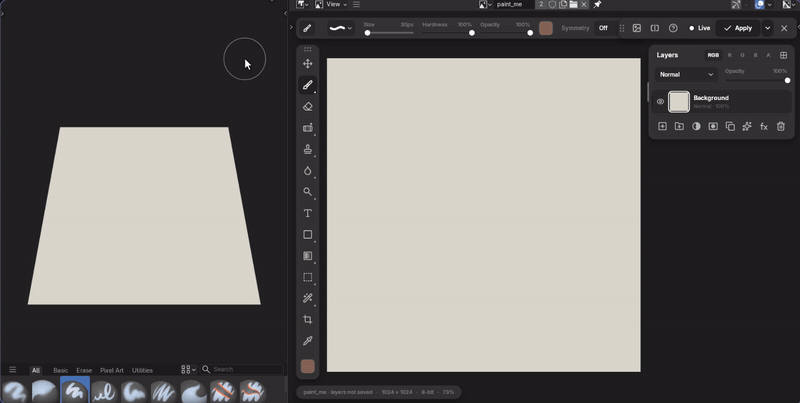800x403 pixels.
Task: Open the editor type dropdown in header
Action: point(302,5)
